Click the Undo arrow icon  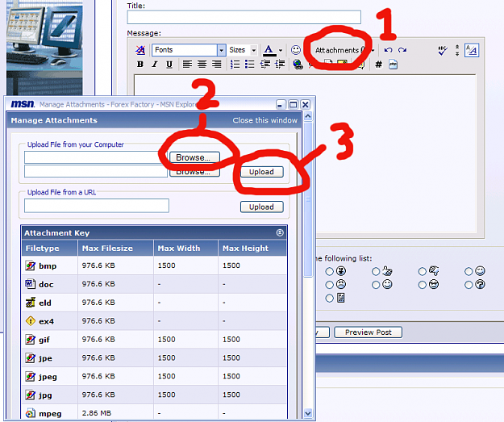coord(389,50)
